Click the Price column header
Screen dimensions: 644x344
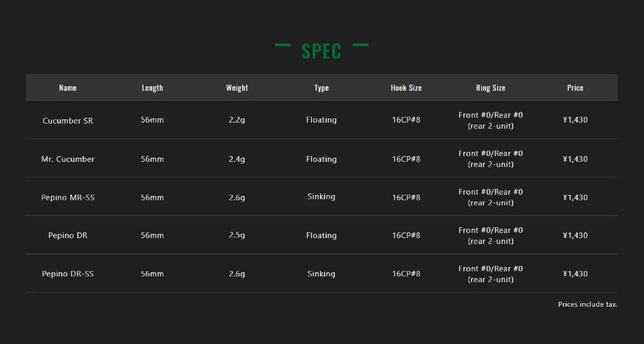[x=575, y=88]
